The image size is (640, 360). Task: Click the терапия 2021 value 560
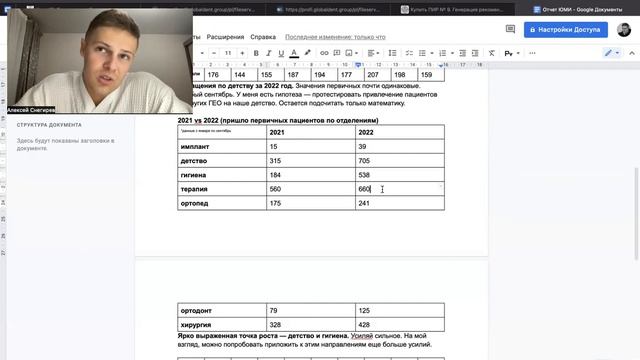(275, 189)
